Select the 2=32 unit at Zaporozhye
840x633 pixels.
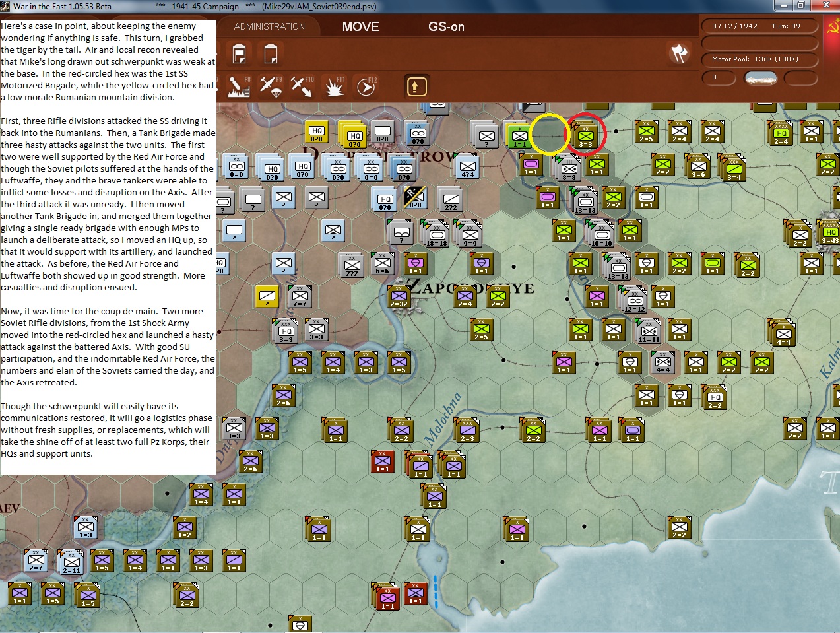[399, 297]
